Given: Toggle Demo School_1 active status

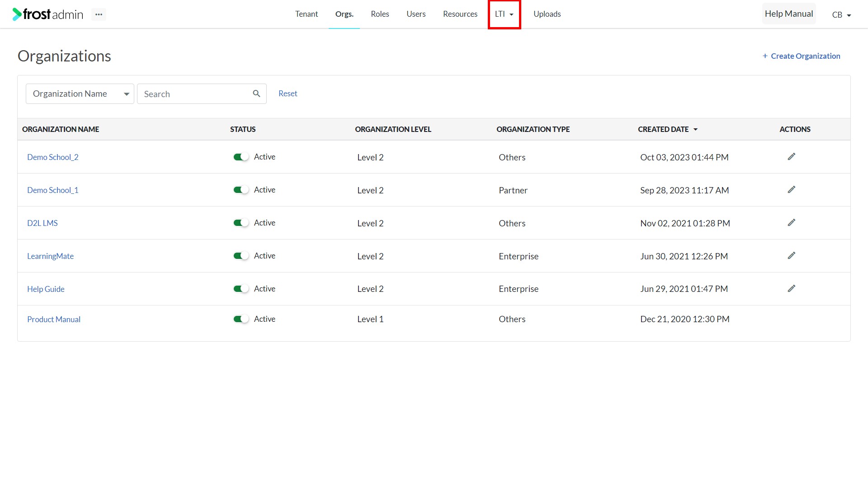Looking at the screenshot, I should click(x=241, y=190).
